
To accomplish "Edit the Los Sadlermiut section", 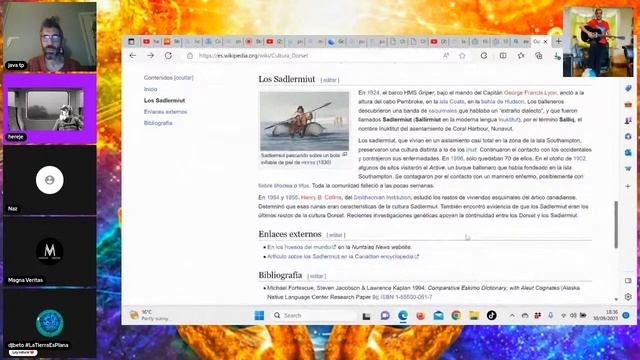I will click(330, 80).
